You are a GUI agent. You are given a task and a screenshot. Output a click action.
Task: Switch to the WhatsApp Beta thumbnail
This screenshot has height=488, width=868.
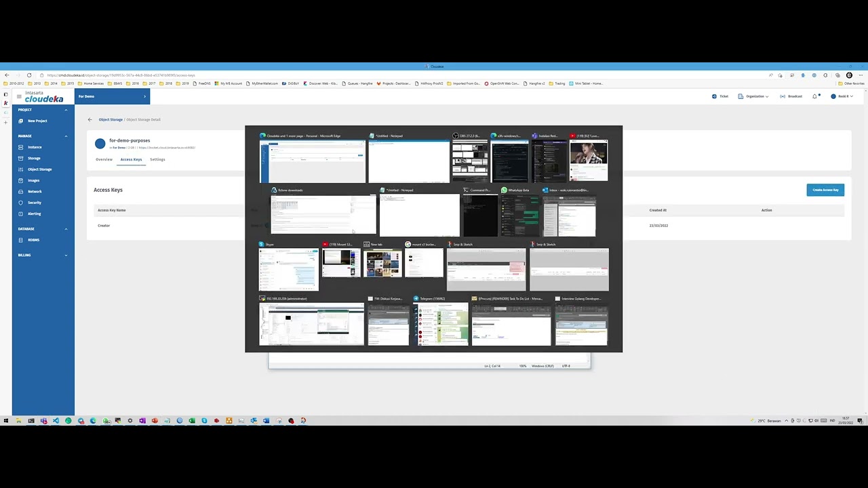click(x=519, y=213)
